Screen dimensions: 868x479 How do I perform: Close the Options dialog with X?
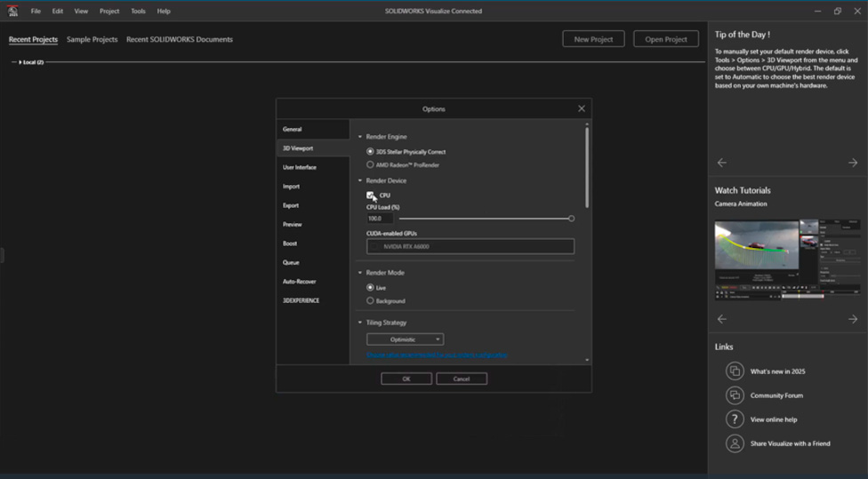point(582,108)
